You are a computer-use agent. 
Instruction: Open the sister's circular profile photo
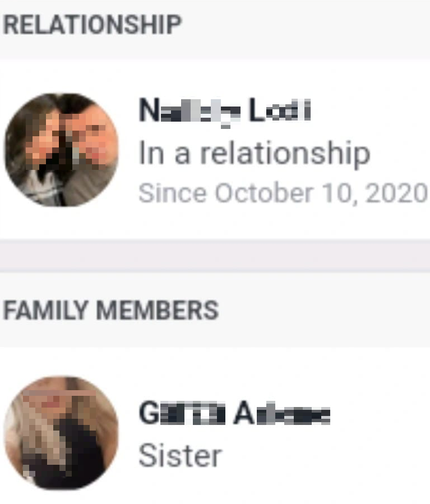click(x=61, y=433)
